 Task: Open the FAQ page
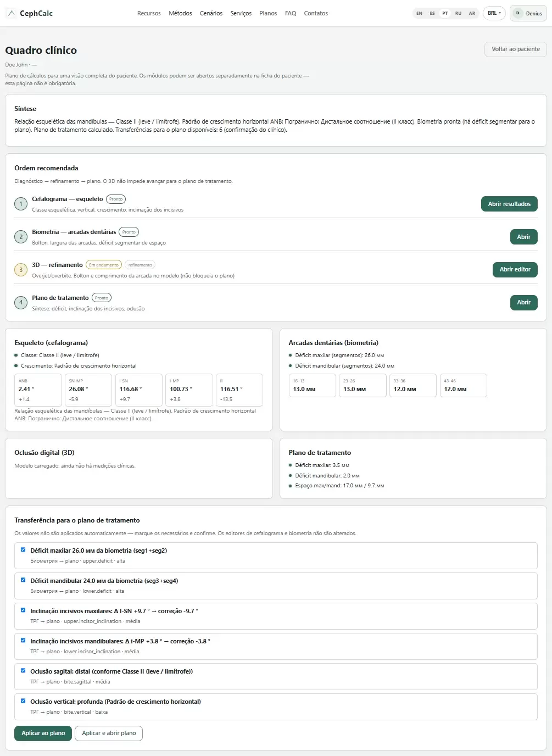click(291, 13)
